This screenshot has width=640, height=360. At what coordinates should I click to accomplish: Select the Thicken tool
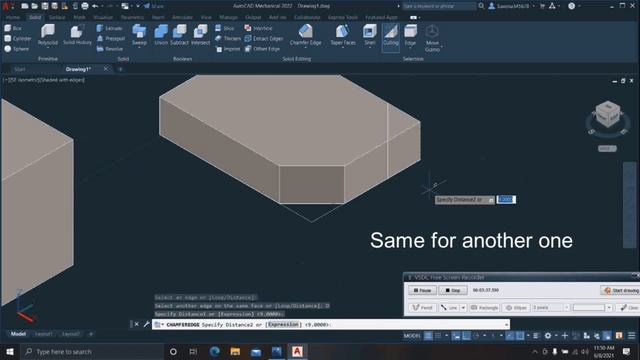(228, 38)
